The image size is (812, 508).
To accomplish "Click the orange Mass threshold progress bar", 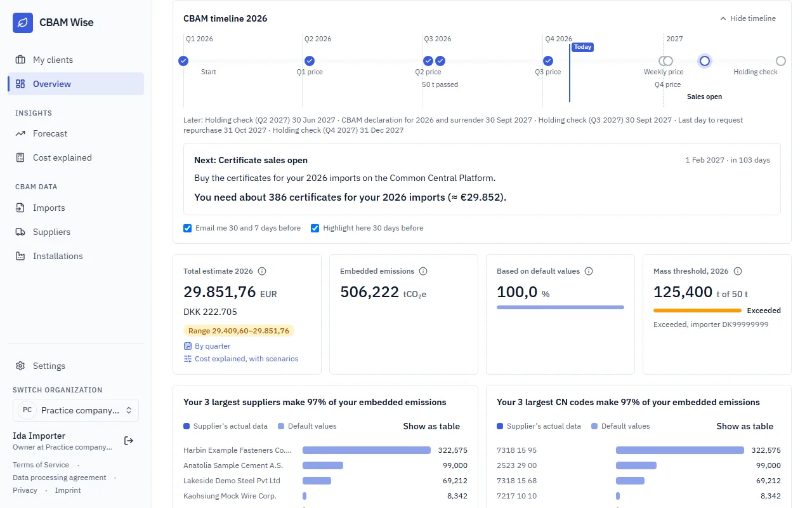I will [x=697, y=311].
